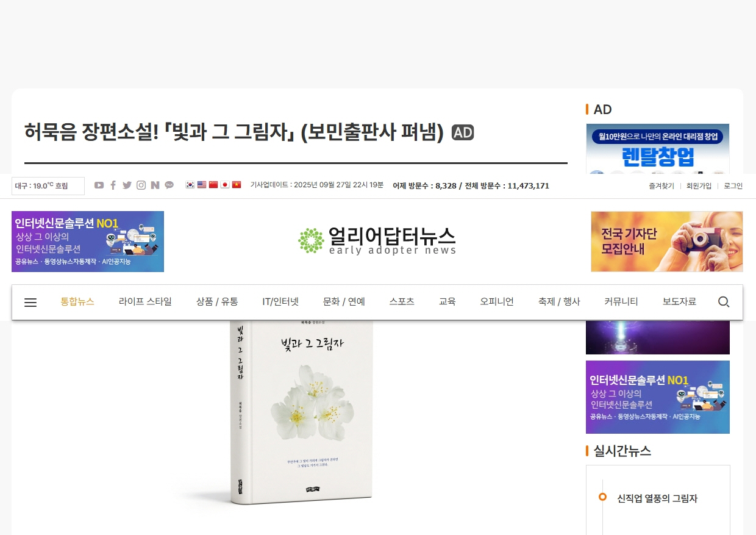The image size is (756, 535).
Task: Select the Vietnamese flag language
Action: coord(237,185)
